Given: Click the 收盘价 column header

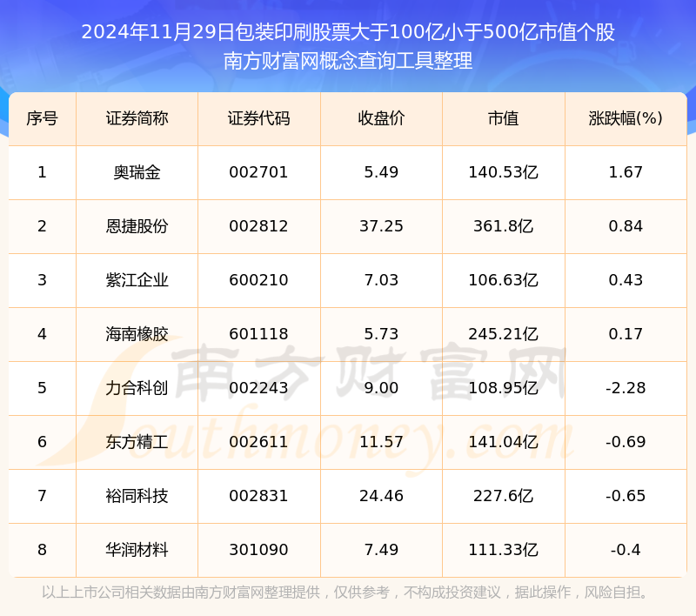Looking at the screenshot, I should click(x=381, y=118).
